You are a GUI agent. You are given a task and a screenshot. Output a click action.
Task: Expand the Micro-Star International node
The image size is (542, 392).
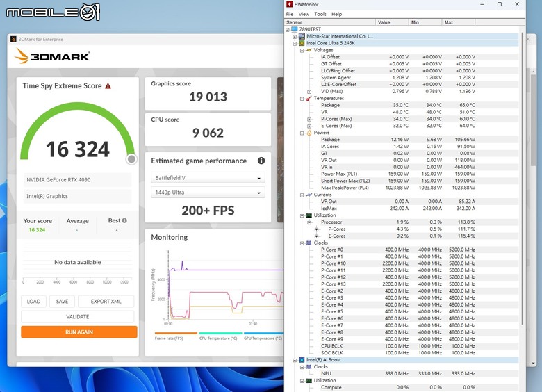[295, 37]
